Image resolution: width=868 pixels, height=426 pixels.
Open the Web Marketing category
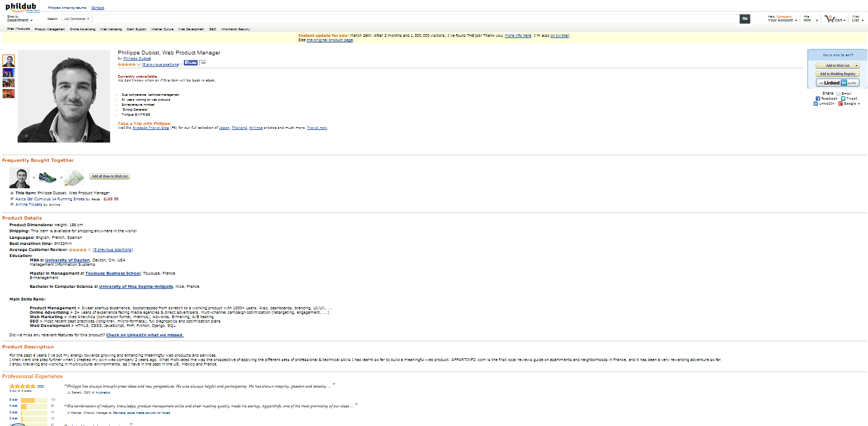(111, 29)
